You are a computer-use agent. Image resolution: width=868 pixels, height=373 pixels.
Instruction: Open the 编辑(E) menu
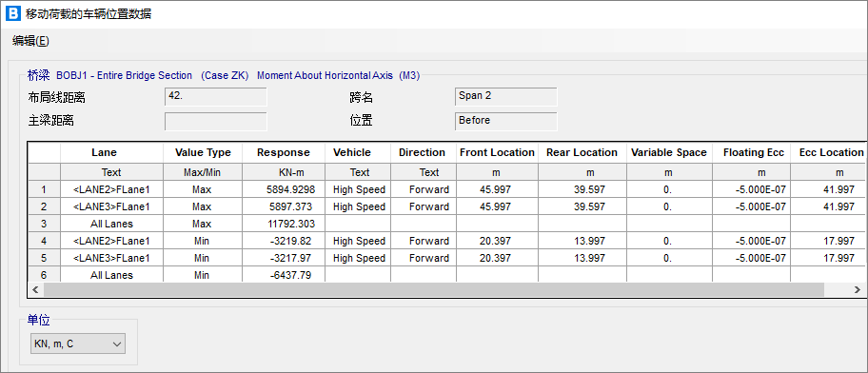30,41
